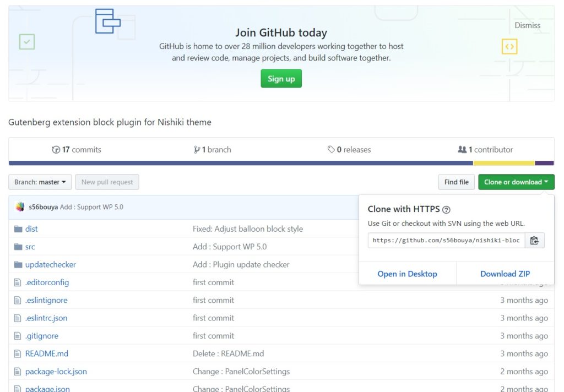Open 'first commit' message in .gitignore row
This screenshot has height=392, width=564.
pos(213,336)
